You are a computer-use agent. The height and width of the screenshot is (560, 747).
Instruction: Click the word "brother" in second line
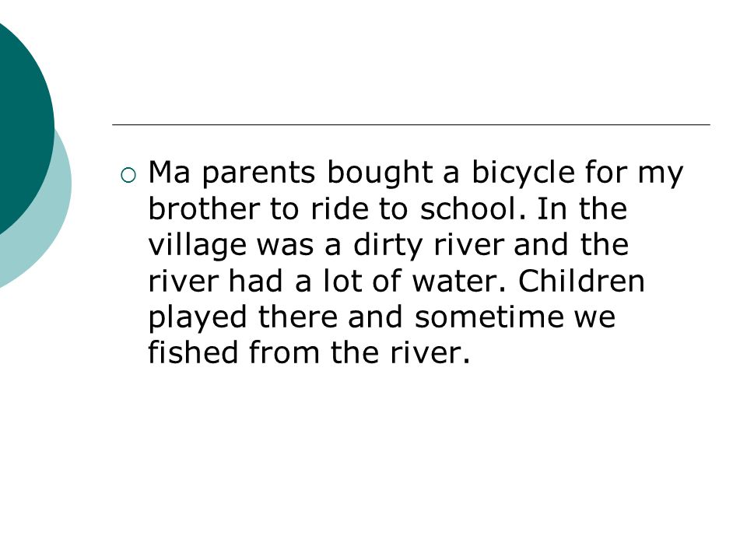click(x=204, y=208)
